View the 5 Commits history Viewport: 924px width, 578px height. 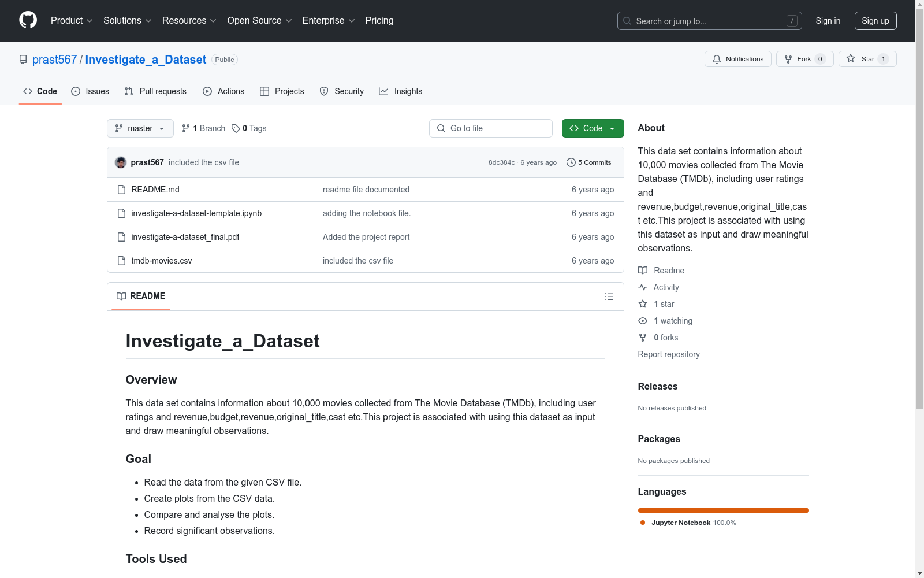click(x=589, y=162)
